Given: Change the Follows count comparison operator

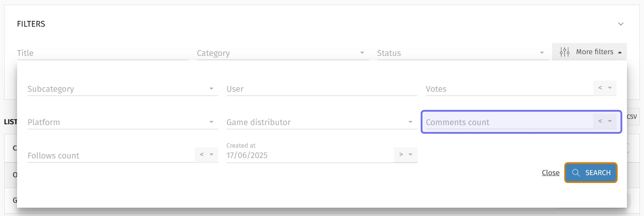Looking at the screenshot, I should tap(206, 155).
